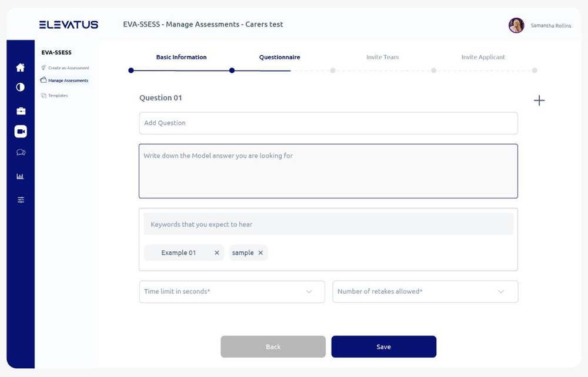Select the video camera assessment icon

point(21,132)
